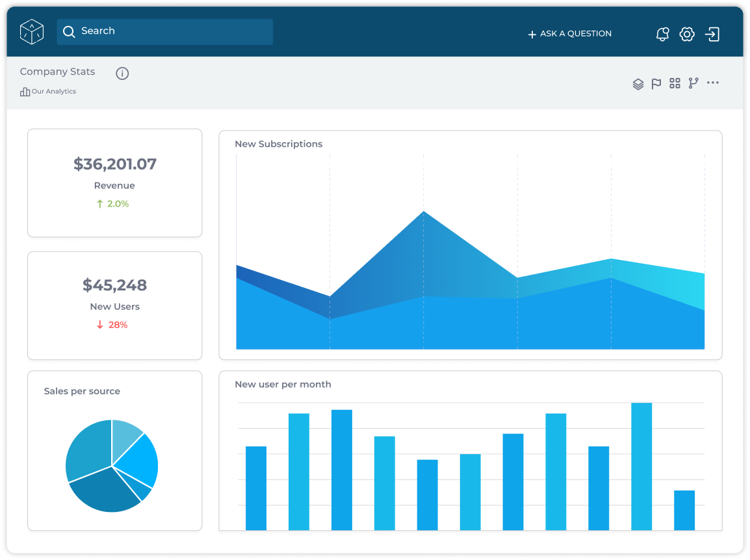
Task: Click the 28% red decrease indicator
Action: (112, 325)
